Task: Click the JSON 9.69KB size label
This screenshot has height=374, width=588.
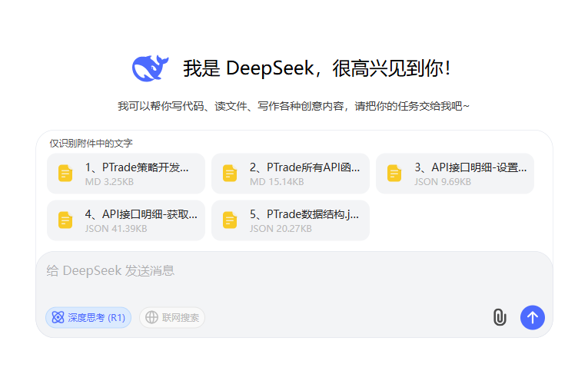Action: click(443, 182)
